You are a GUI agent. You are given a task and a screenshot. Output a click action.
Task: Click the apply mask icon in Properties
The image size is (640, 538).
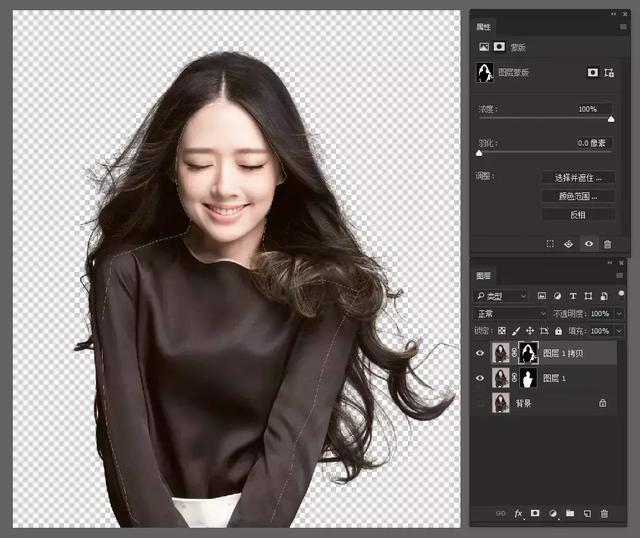[x=569, y=244]
